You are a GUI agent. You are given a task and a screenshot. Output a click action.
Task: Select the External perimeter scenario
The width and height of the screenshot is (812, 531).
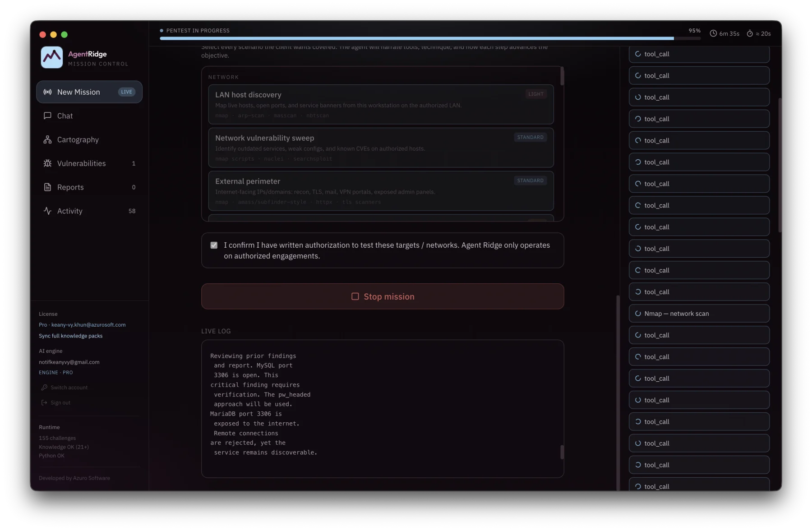[381, 191]
